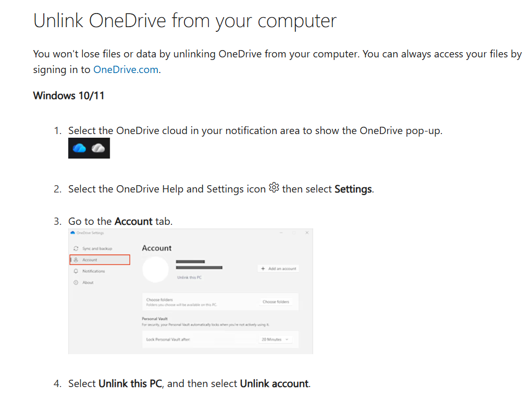The image size is (532, 410).
Task: Click the Sync and backup arrows icon
Action: (76, 248)
